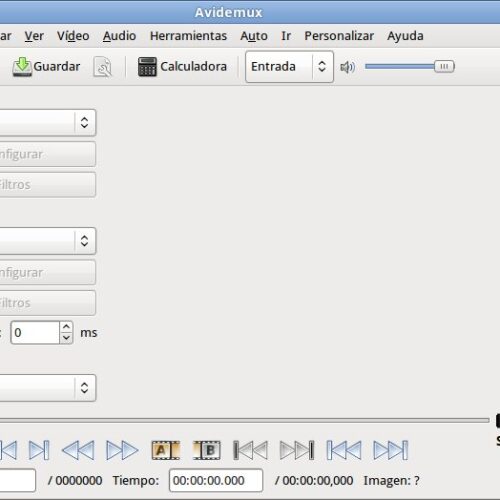Click the audio Configurar button

tap(48, 272)
